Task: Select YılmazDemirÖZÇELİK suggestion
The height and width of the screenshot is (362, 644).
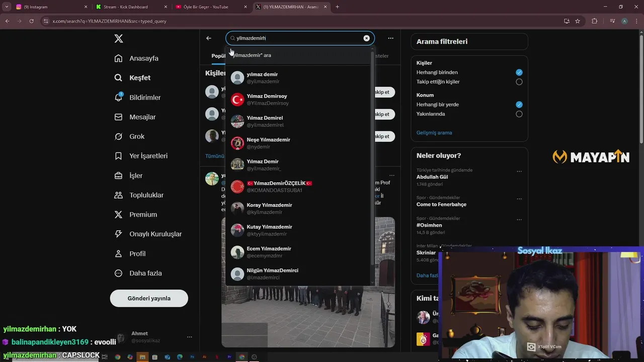Action: [298, 187]
